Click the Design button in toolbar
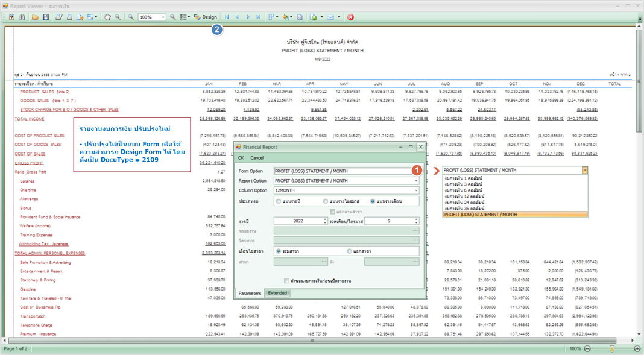644x355 pixels. pos(206,17)
